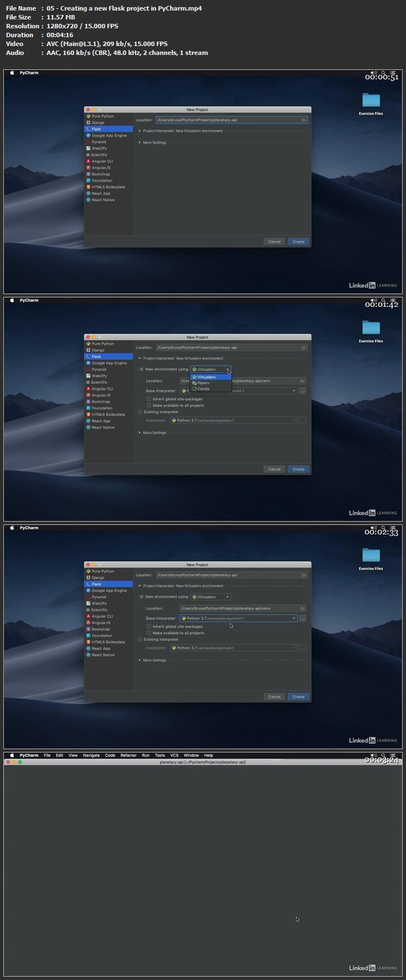Open Base interpreter dropdown in 00:02:33 frame
406x980 pixels.
coord(238,618)
